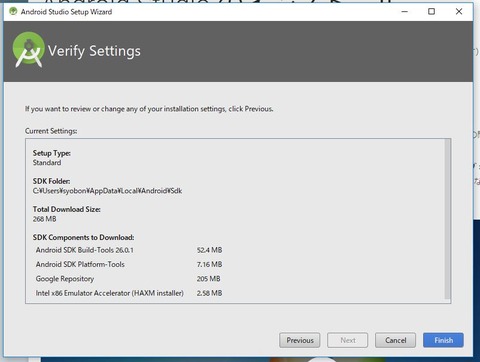The image size is (480, 362).
Task: Click the '7.16 MB' size value
Action: pos(209,264)
